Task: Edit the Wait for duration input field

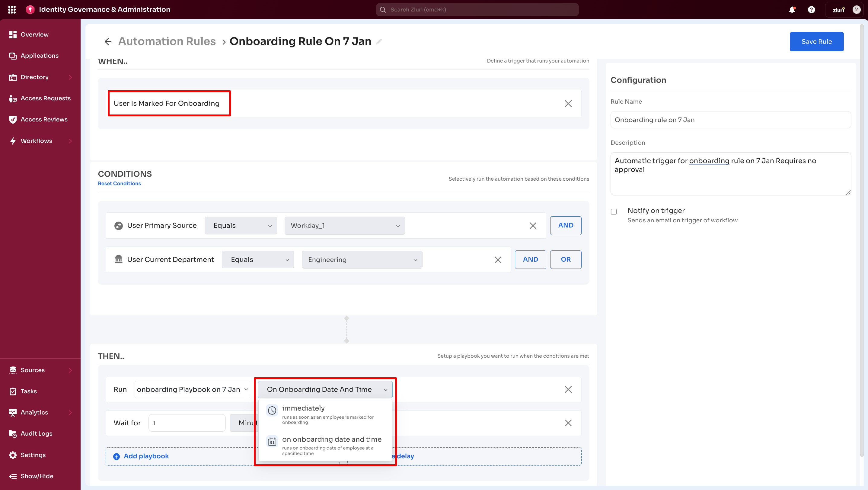Action: [x=187, y=423]
